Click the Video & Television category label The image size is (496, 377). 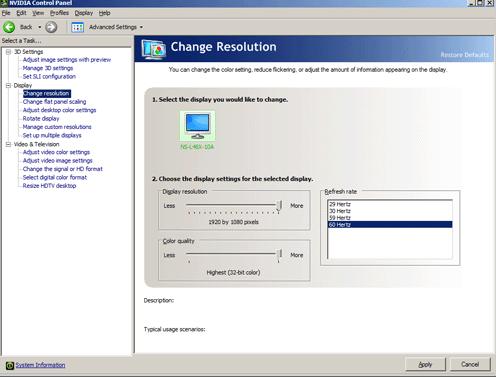coord(37,144)
